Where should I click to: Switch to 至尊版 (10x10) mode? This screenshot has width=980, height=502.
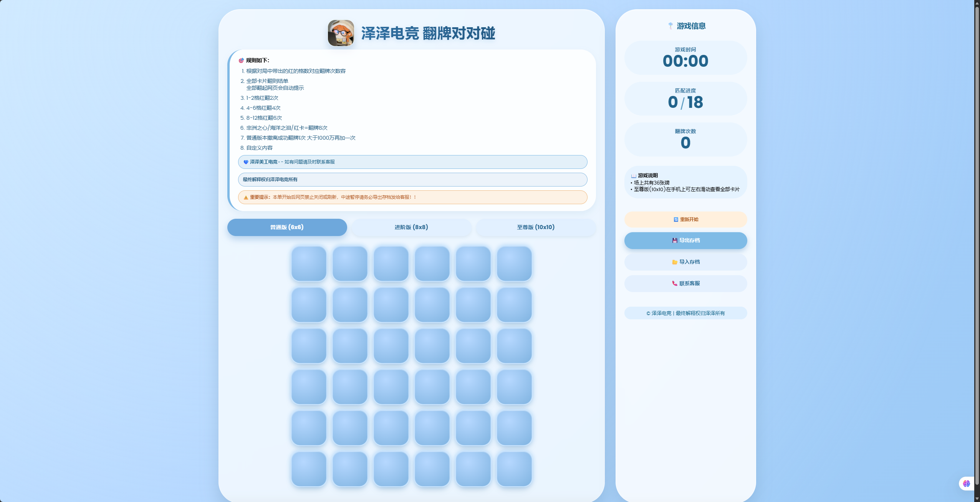536,227
